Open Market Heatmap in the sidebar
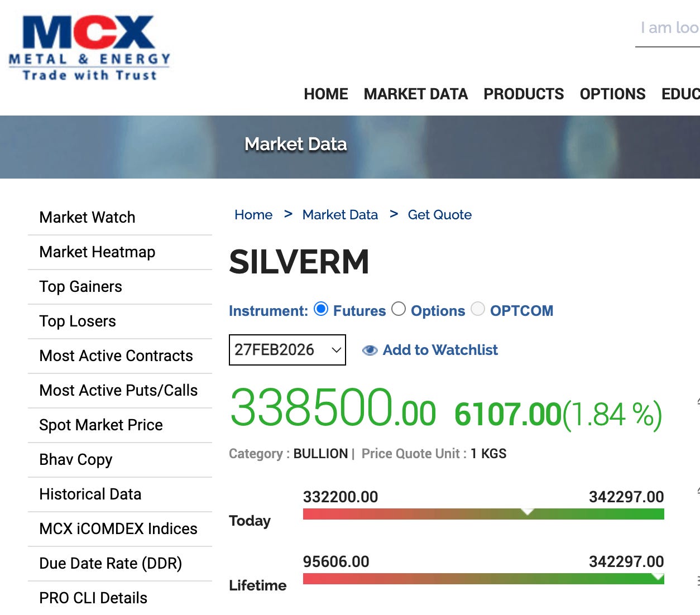The width and height of the screenshot is (700, 615). click(x=120, y=252)
